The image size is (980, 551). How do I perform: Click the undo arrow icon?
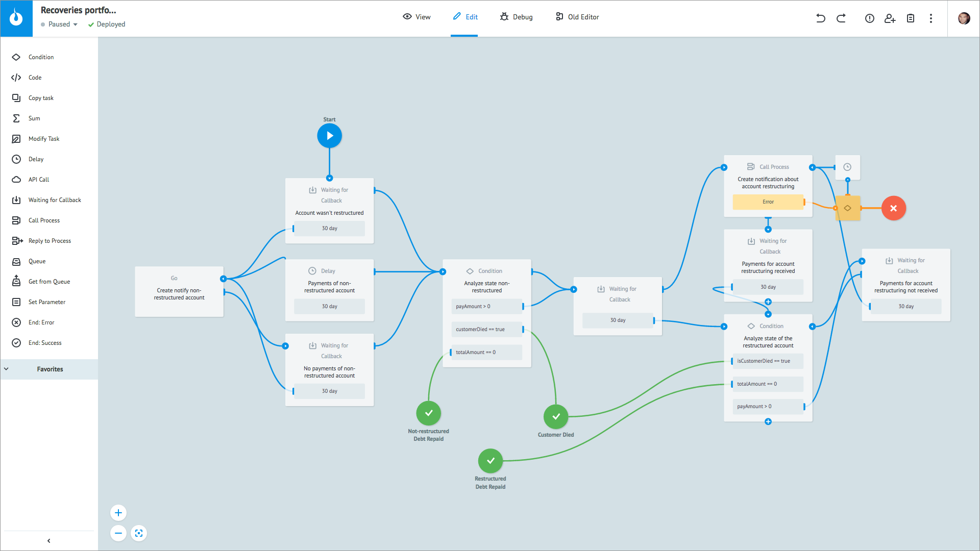820,18
